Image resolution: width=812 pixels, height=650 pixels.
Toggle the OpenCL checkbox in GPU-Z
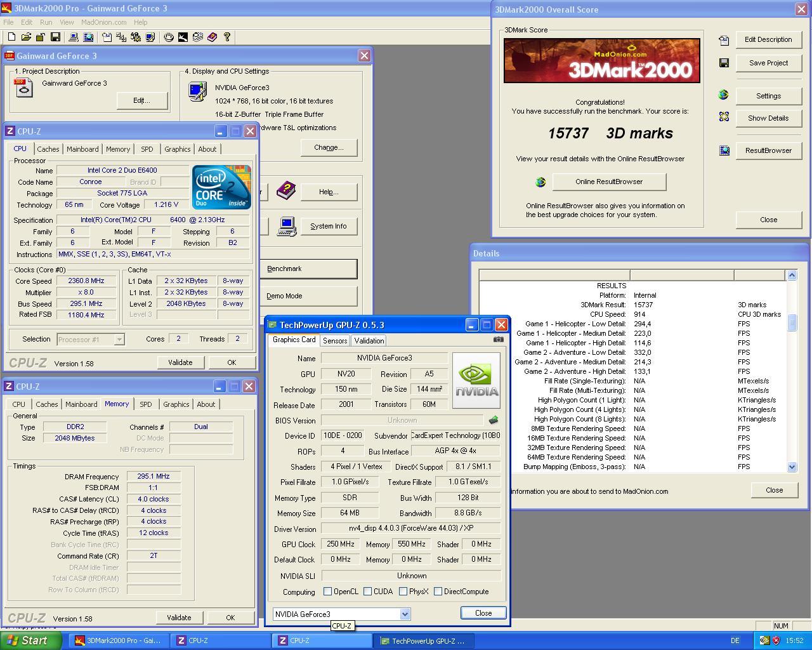click(x=327, y=592)
